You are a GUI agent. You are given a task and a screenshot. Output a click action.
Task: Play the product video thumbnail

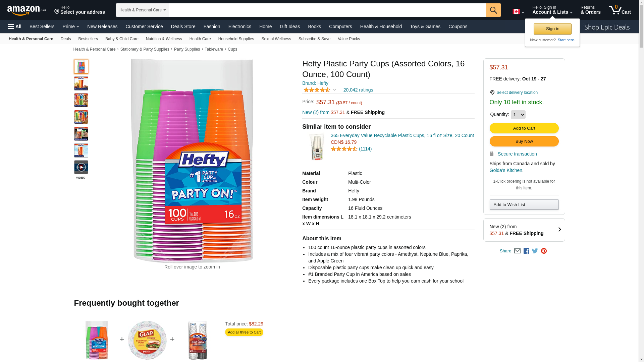point(81,167)
